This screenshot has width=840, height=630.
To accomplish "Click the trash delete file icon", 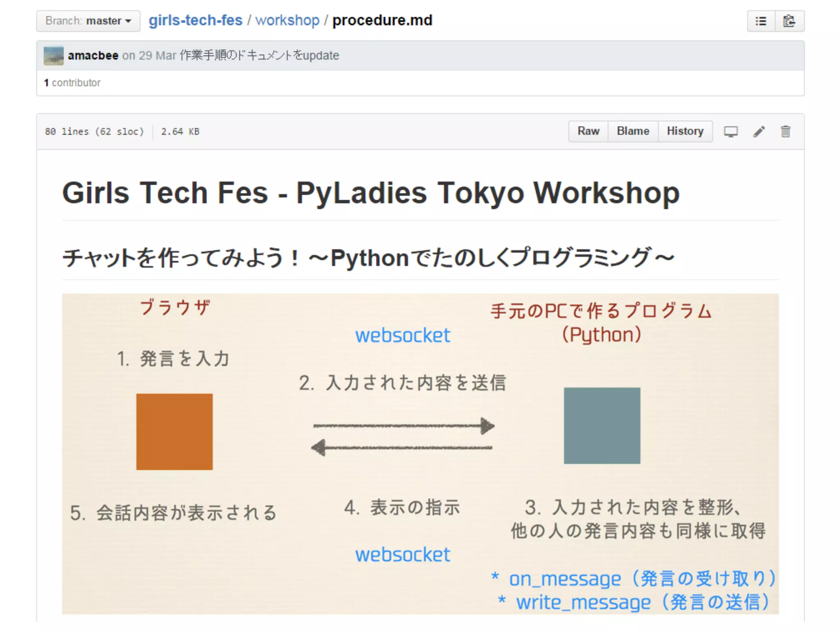I will click(785, 132).
